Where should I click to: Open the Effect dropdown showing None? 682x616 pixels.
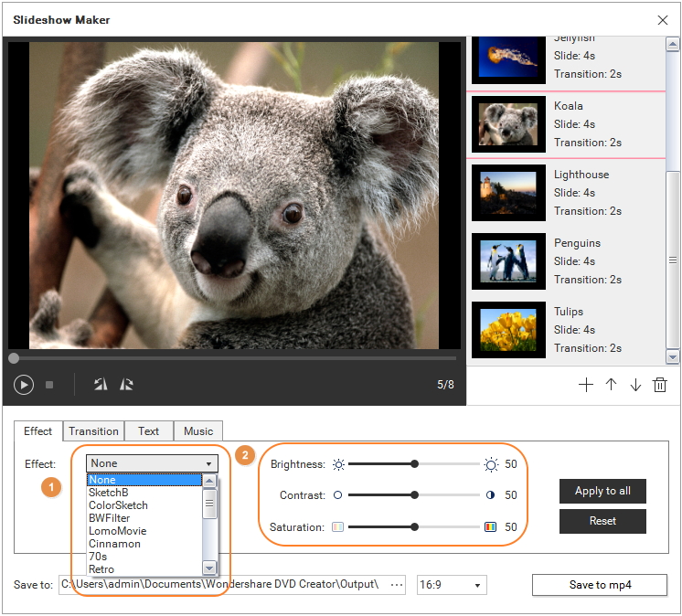click(x=152, y=463)
